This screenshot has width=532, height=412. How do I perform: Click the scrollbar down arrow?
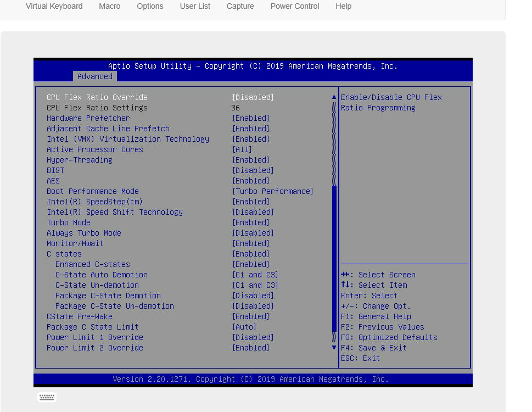click(x=334, y=348)
